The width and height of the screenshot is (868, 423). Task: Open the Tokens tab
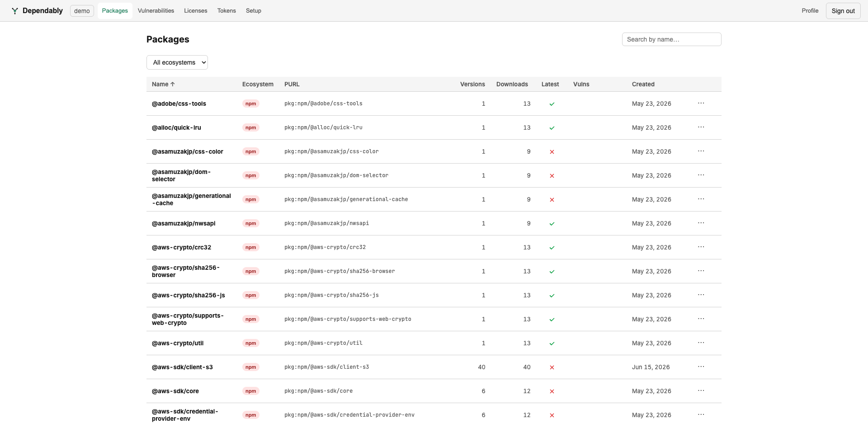(226, 10)
